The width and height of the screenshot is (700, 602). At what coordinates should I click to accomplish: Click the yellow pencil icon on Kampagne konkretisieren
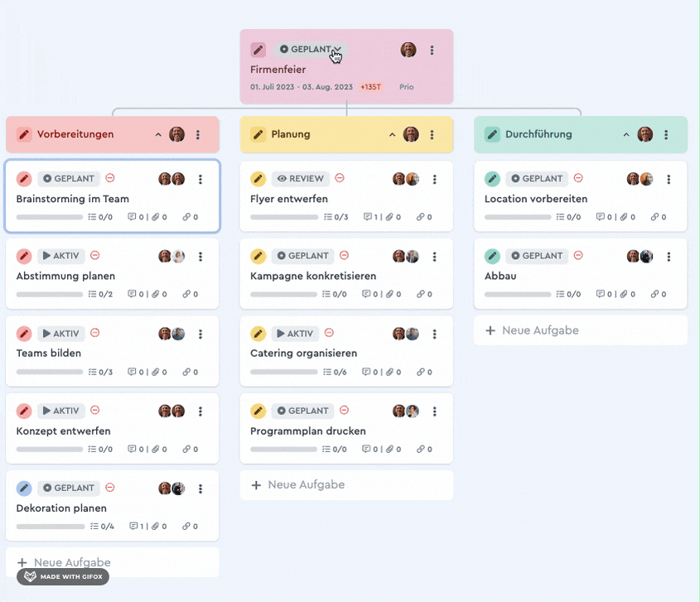pyautogui.click(x=258, y=256)
